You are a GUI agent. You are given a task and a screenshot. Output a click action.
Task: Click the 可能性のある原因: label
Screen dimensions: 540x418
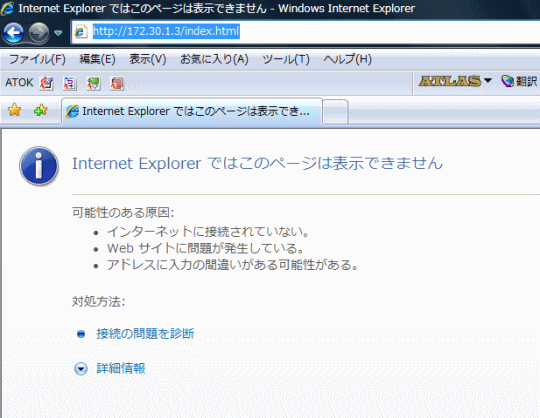(123, 212)
